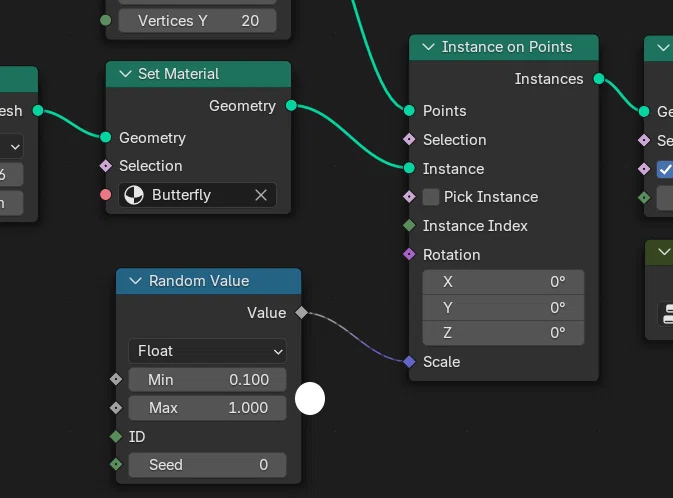The height and width of the screenshot is (498, 673).
Task: Open the Float data type dropdown
Action: pos(207,351)
